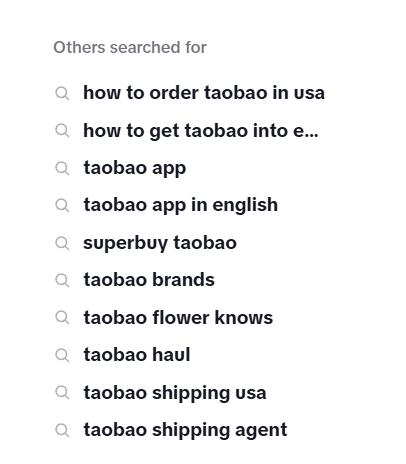Click magnifier icon next to 'taobao app'
Screen dimensions: 406x464
62,168
